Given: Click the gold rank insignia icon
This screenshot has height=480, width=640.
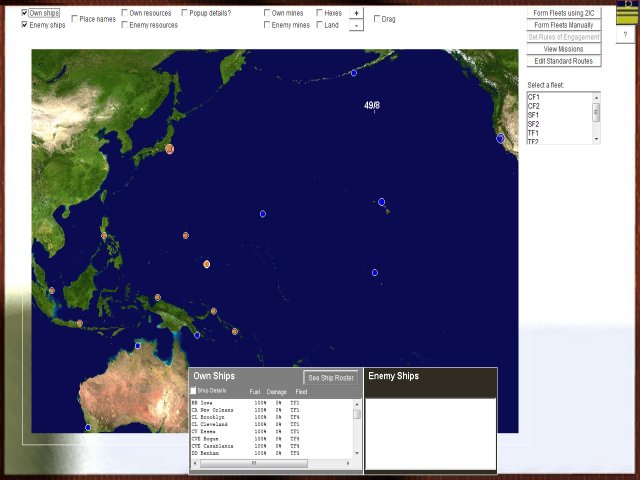Looking at the screenshot, I should pos(625,13).
